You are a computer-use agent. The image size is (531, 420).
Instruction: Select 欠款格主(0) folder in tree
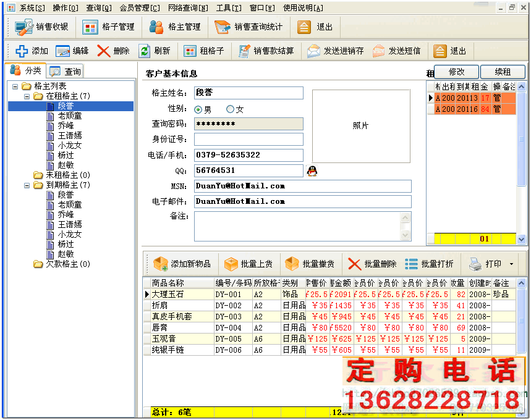62,264
